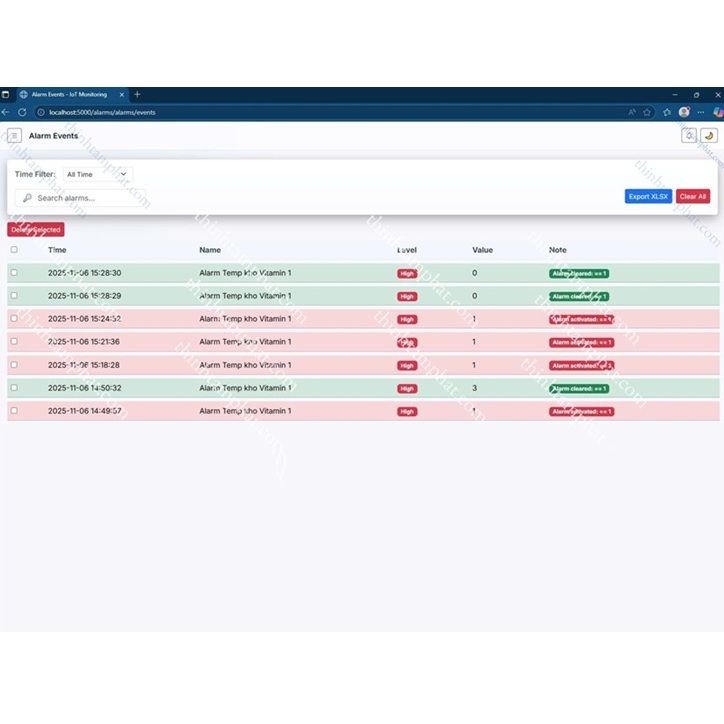This screenshot has width=724, height=724.
Task: Open a new browser tab with plus
Action: (x=137, y=95)
